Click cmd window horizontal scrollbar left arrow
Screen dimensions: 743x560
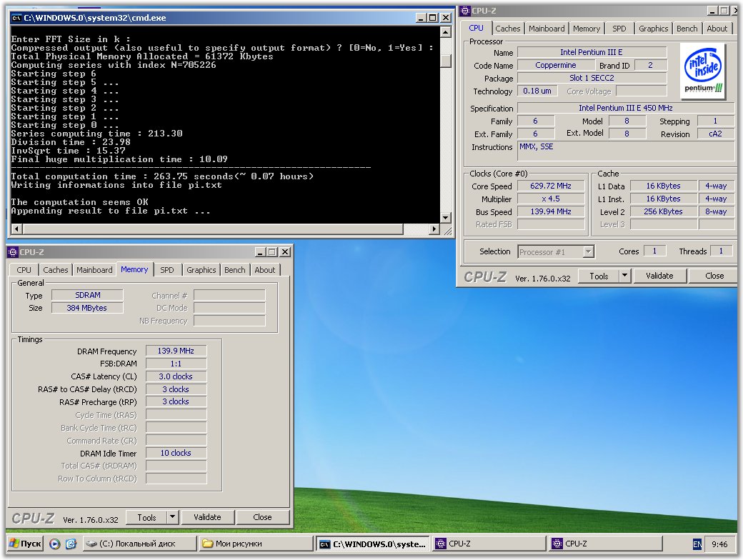click(16, 229)
